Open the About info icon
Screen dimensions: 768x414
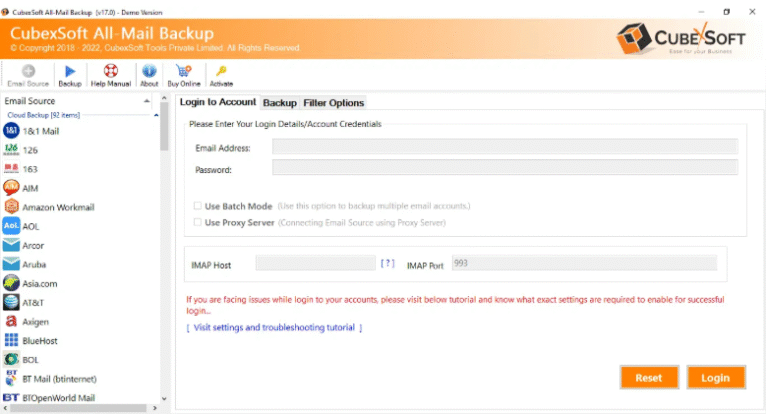coord(149,71)
